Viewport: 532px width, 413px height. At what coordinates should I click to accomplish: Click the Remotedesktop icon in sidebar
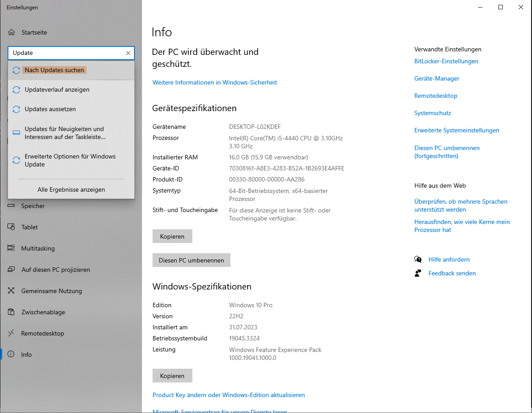[12, 333]
